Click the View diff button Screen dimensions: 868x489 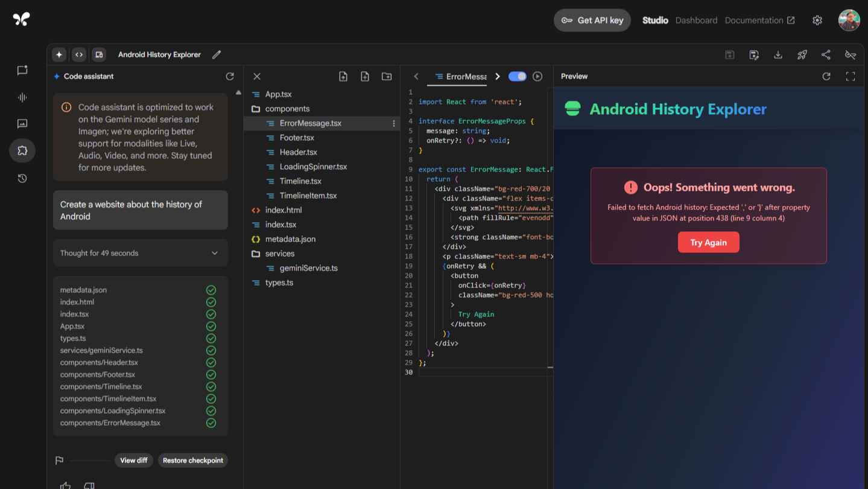coord(134,460)
